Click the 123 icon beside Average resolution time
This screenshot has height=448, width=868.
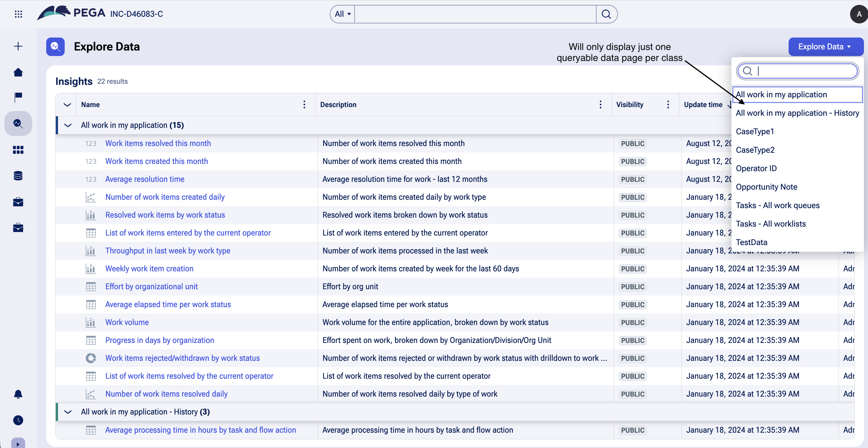point(91,179)
